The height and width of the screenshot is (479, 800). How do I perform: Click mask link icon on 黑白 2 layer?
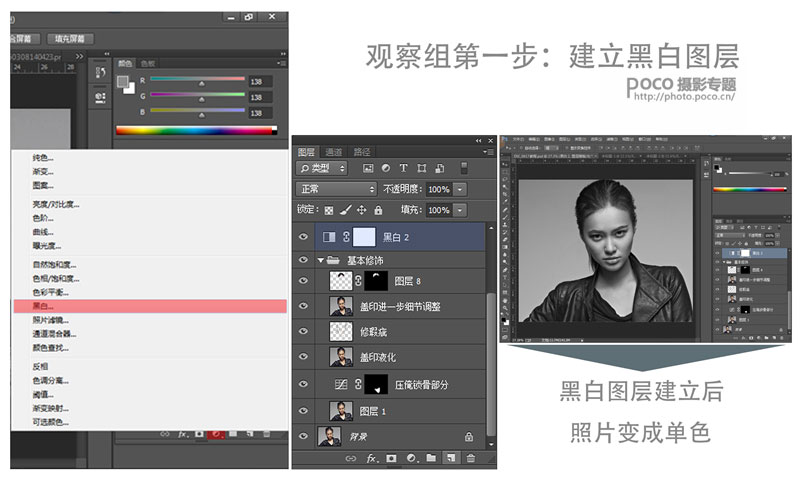click(346, 237)
